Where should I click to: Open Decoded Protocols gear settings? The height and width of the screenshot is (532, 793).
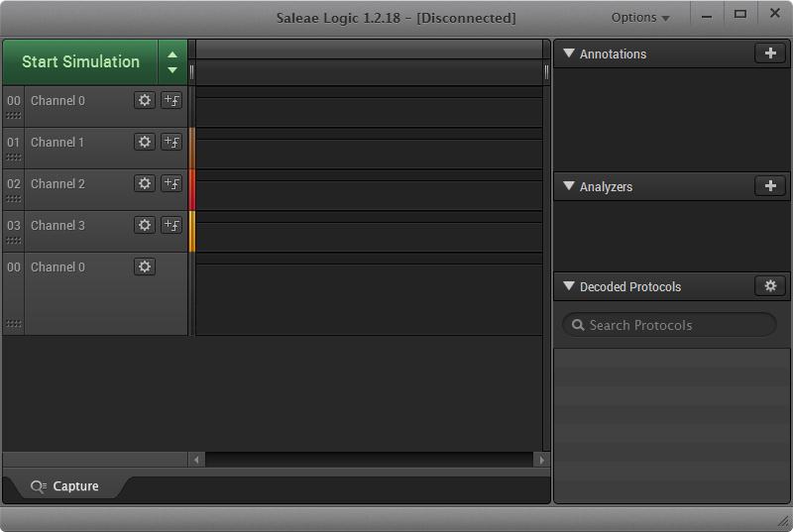click(x=769, y=286)
